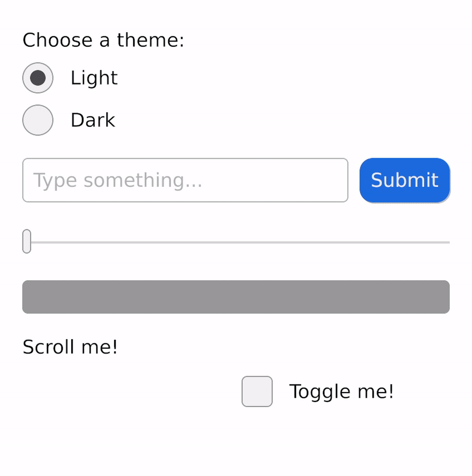Select the Light radio button
The image size is (472, 476).
tap(38, 78)
